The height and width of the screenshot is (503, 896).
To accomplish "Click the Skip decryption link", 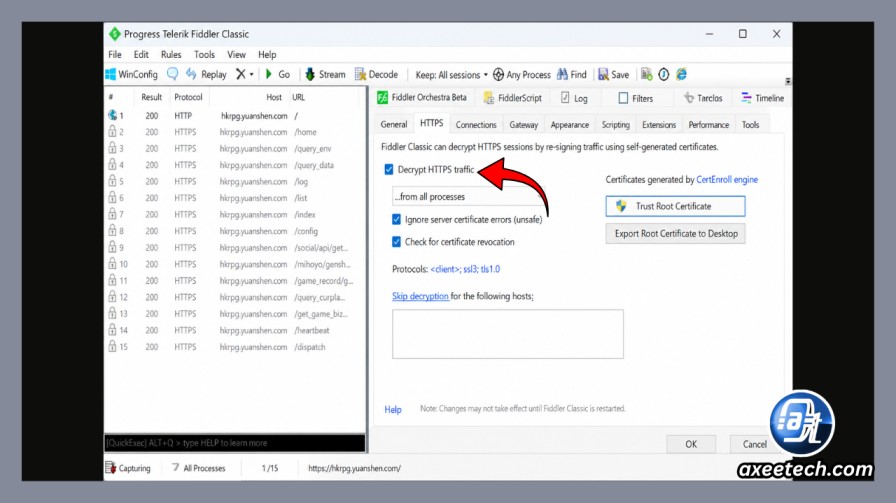I will (x=420, y=296).
